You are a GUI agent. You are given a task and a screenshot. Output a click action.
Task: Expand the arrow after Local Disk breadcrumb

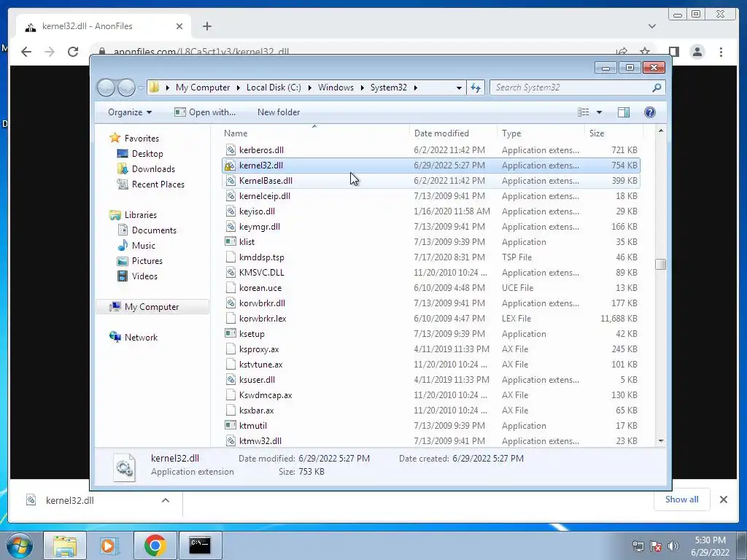pyautogui.click(x=309, y=87)
